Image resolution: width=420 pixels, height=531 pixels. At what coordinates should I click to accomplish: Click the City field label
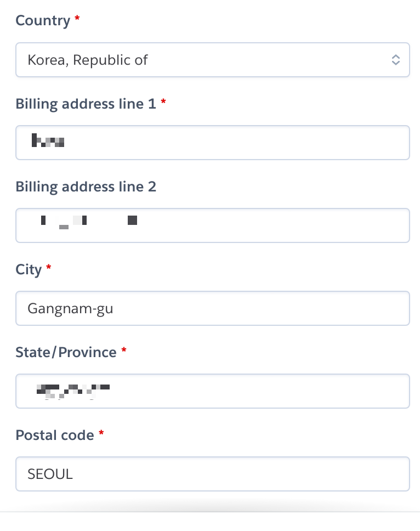pos(29,269)
